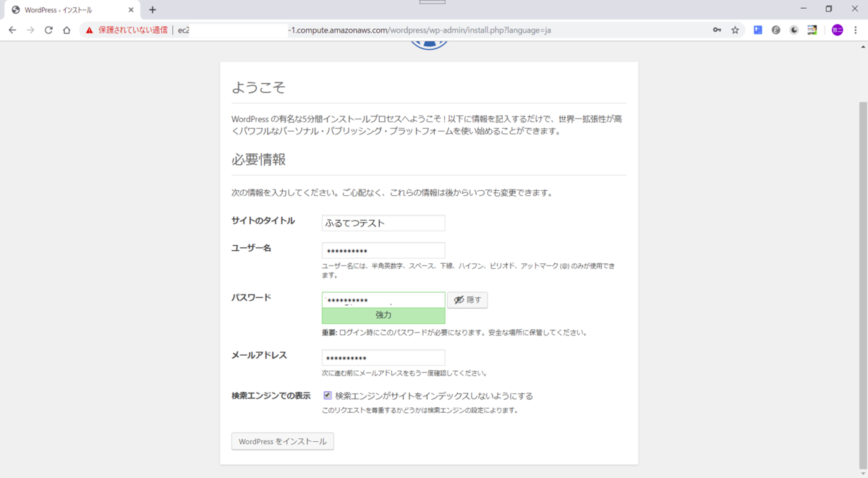Click the site title field showing ふるてつテスト
This screenshot has height=478, width=868.
pyautogui.click(x=383, y=223)
